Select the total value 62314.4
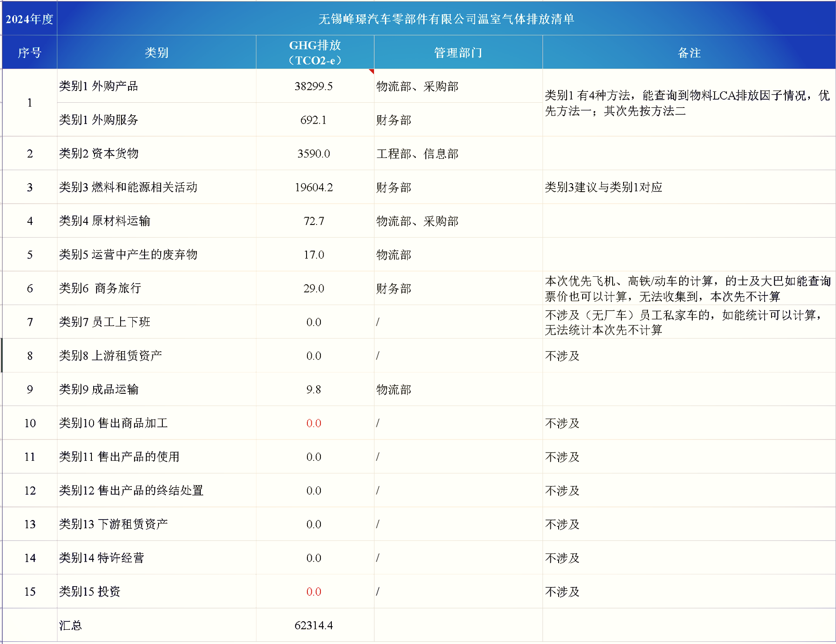The width and height of the screenshot is (836, 644). pos(314,625)
